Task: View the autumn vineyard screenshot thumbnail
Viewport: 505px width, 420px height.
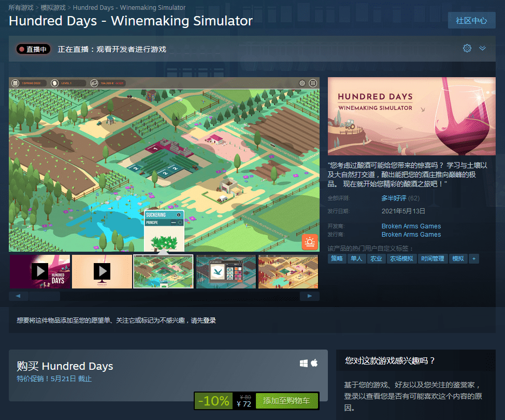Action: click(288, 271)
